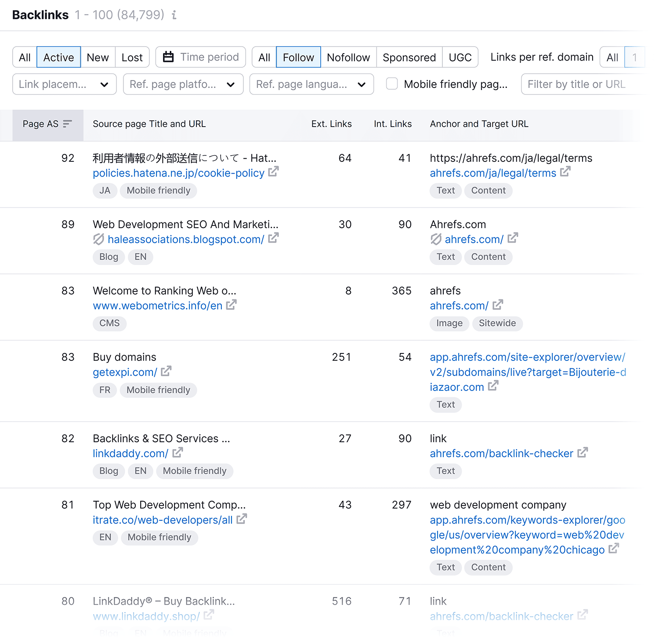This screenshot has height=644, width=659.
Task: Open the getexpi.com/ source link
Action: [125, 372]
